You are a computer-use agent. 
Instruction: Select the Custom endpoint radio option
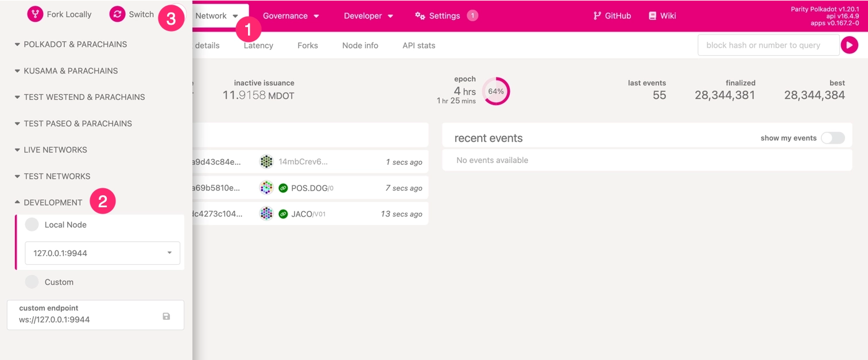[32, 282]
